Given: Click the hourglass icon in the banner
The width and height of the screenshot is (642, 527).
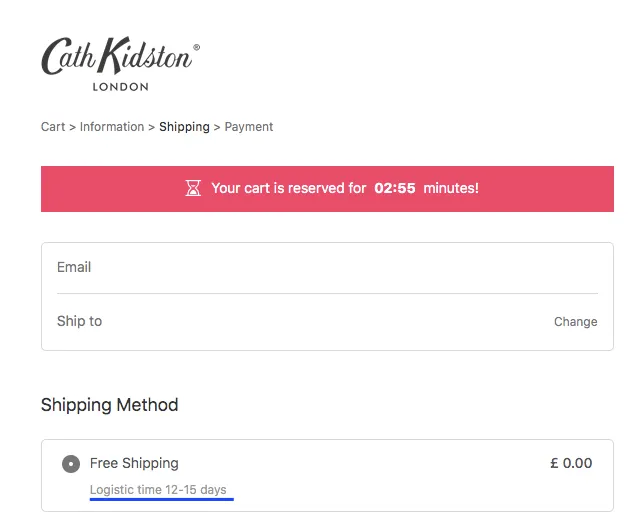Looking at the screenshot, I should tap(194, 188).
